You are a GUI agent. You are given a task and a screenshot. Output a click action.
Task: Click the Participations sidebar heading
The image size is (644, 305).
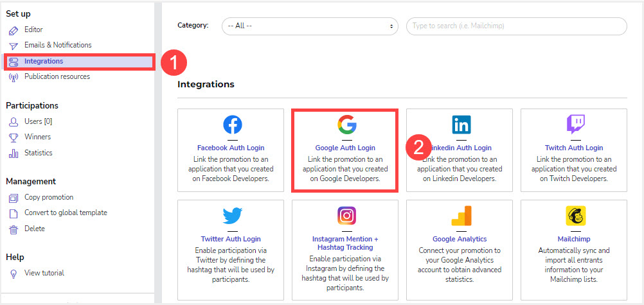coord(32,105)
